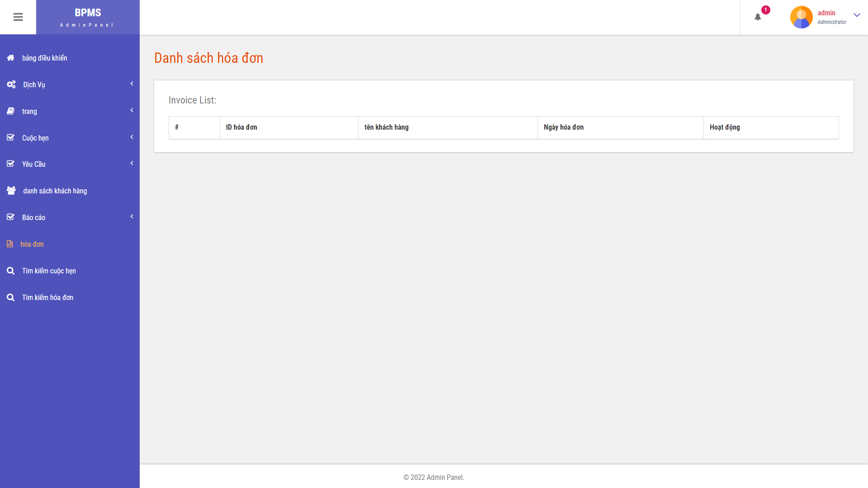This screenshot has width=868, height=488.
Task: Open the Yêu Cầu menu item
Action: click(34, 164)
